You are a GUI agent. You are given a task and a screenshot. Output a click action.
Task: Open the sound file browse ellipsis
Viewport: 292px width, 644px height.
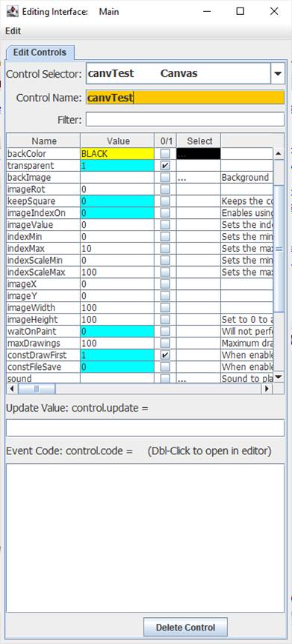coord(182,379)
